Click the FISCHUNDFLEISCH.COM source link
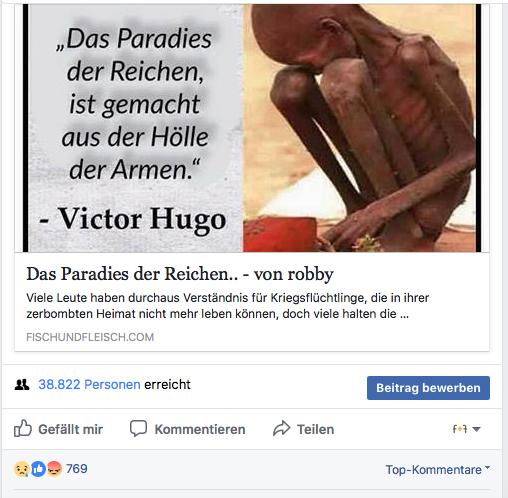 [x=90, y=337]
